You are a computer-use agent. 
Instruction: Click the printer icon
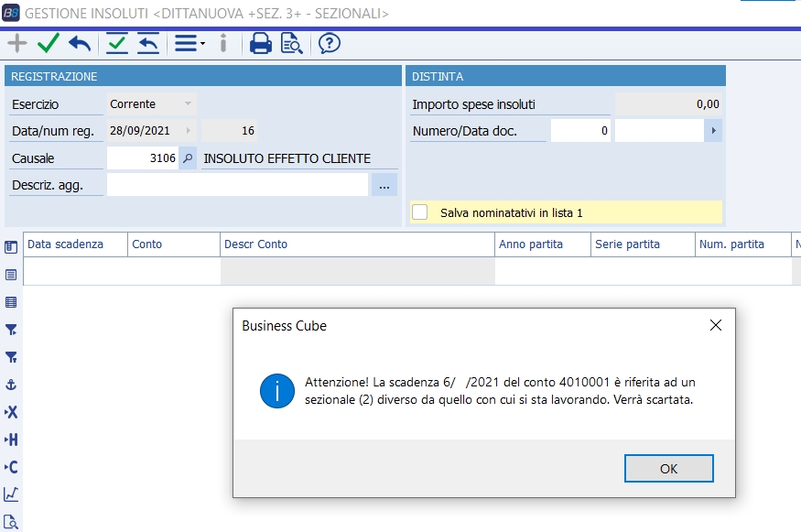click(261, 43)
